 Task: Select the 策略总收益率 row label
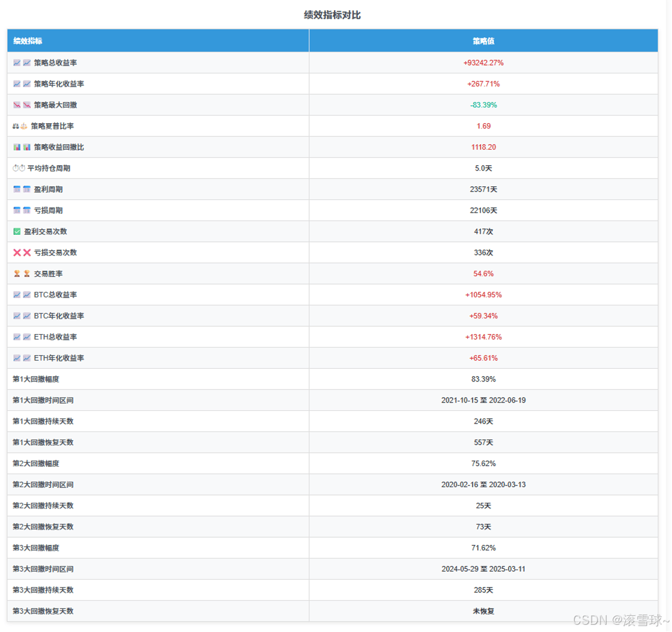[56, 62]
